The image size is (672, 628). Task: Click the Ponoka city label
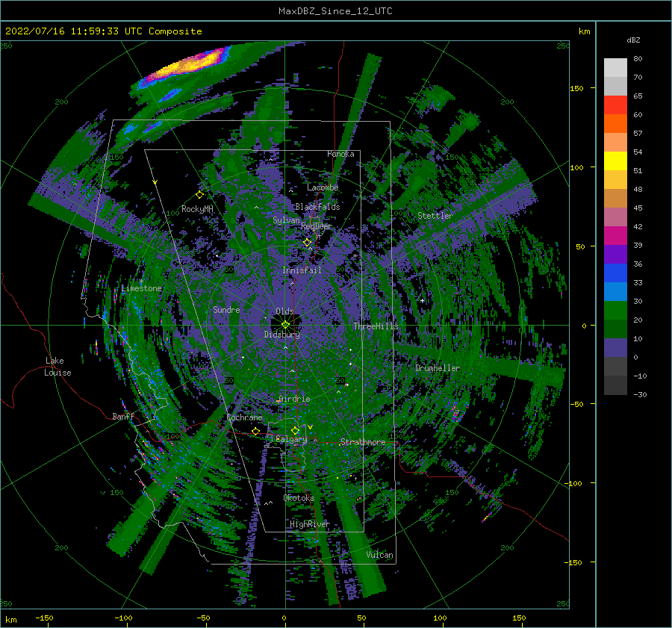[340, 154]
